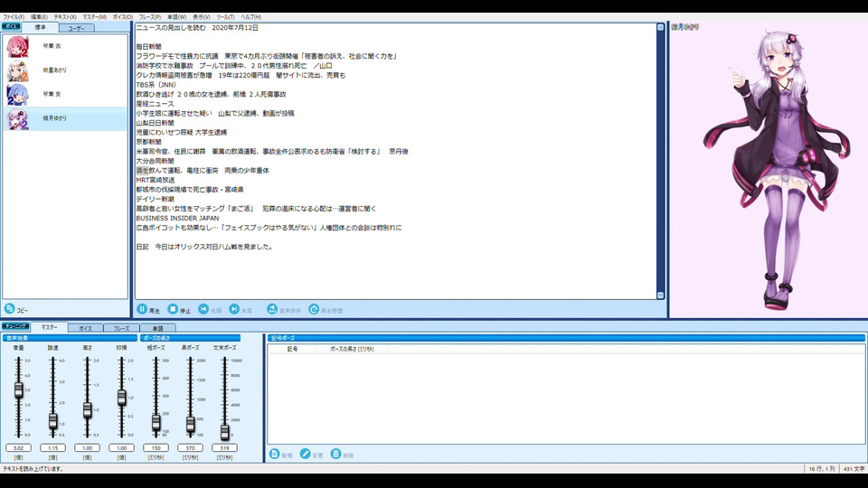Click the speed value field 1.15

tap(53, 447)
